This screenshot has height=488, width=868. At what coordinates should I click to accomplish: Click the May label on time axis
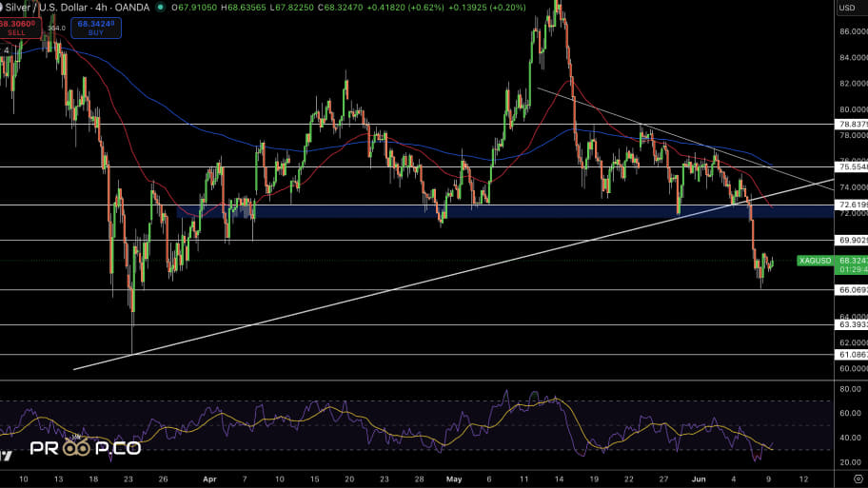click(454, 479)
